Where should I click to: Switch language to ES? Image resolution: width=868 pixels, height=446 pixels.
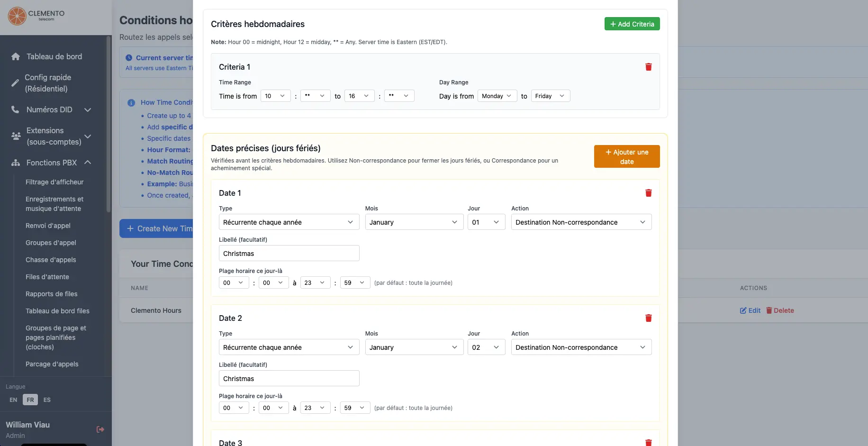coord(47,400)
